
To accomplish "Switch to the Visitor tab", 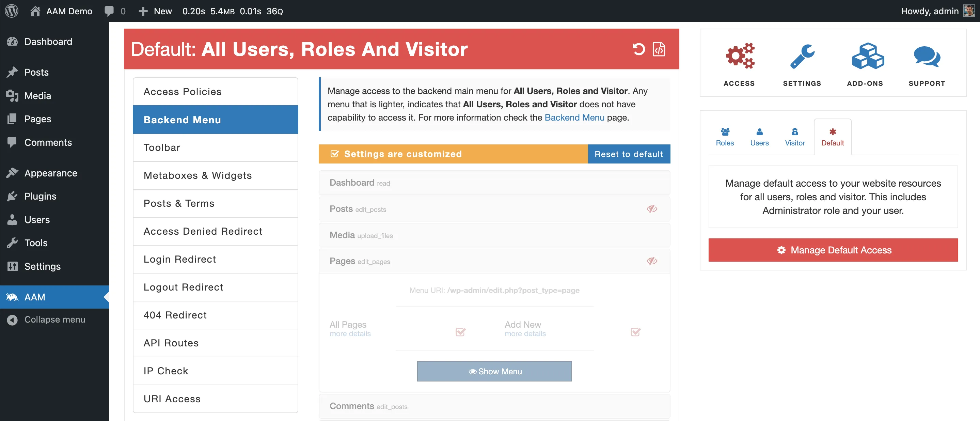I will click(795, 137).
